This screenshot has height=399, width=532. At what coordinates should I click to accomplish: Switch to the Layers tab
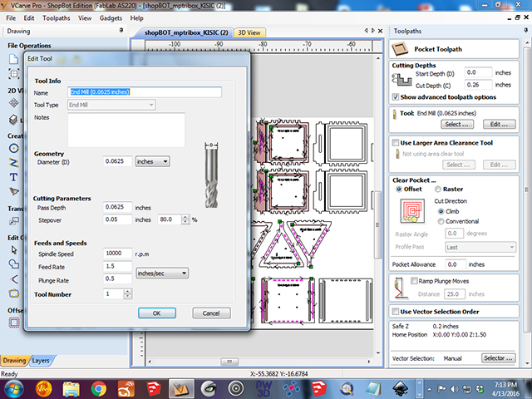pyautogui.click(x=41, y=360)
